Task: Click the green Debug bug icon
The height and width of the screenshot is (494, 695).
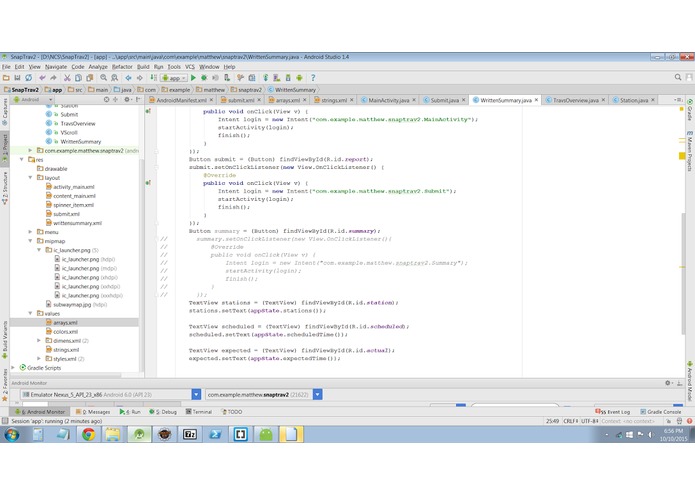Action: (204, 78)
